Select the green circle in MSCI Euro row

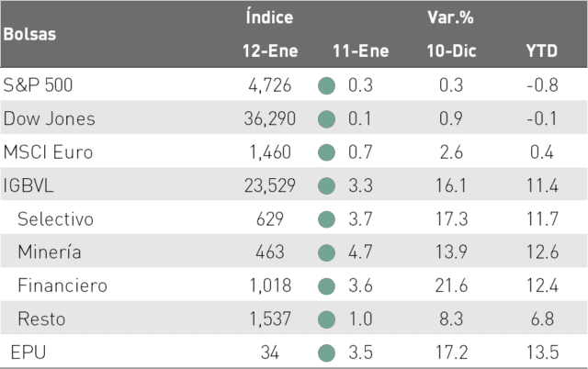pos(326,152)
